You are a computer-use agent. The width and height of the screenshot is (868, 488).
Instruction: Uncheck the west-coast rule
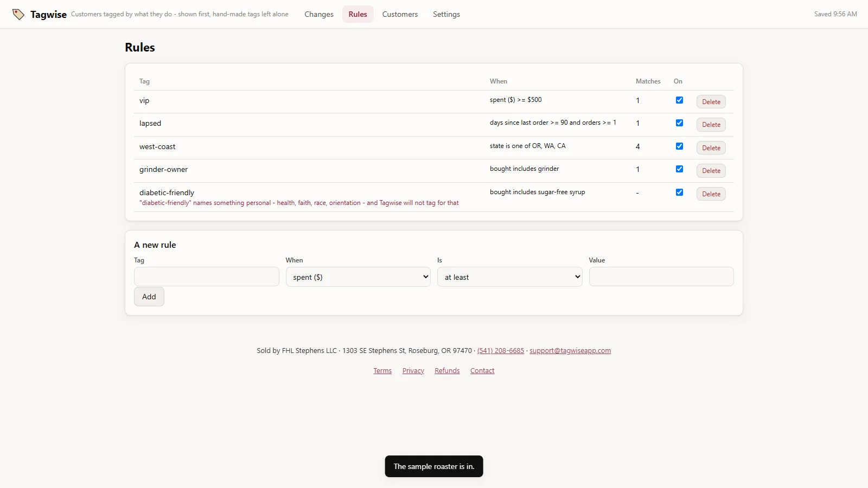point(679,146)
